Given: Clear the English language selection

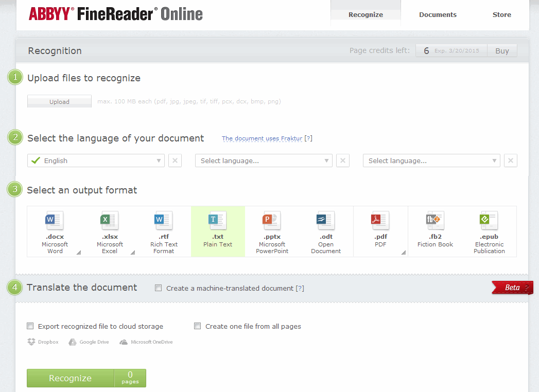Looking at the screenshot, I should coord(175,161).
